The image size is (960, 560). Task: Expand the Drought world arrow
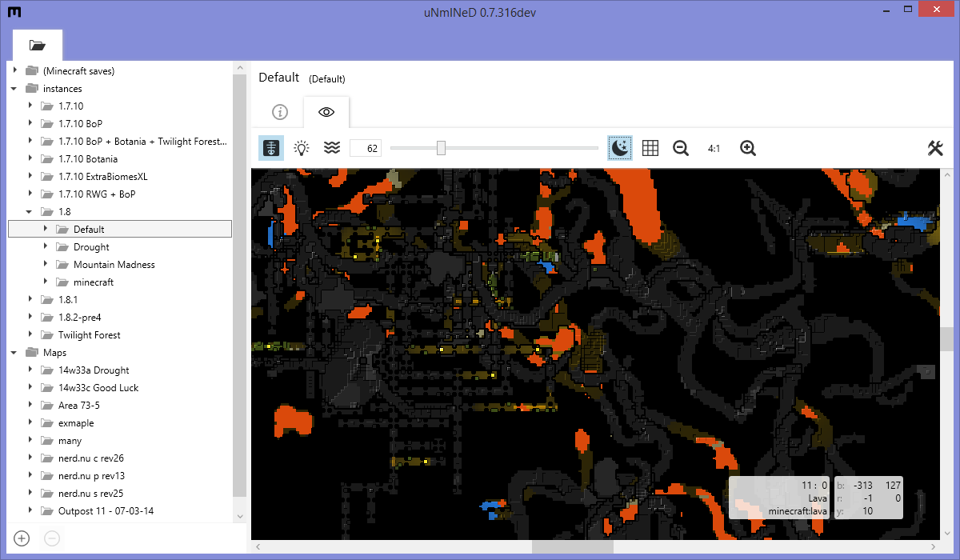click(x=46, y=246)
